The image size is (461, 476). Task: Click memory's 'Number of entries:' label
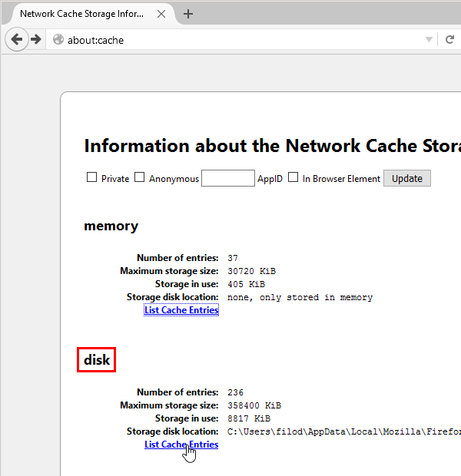[x=177, y=258]
